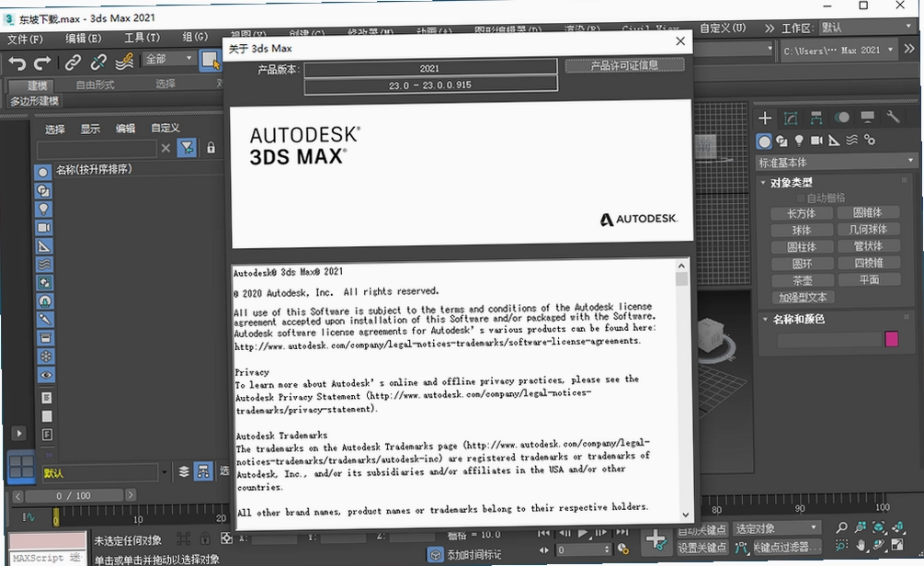
Task: Open the 标准基本体 category dropdown
Action: [836, 162]
